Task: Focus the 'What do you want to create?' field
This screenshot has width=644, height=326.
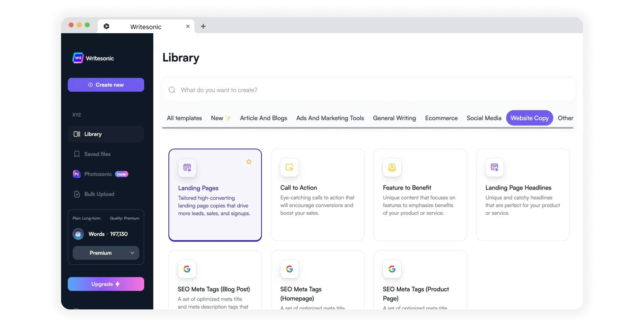Action: [x=350, y=90]
